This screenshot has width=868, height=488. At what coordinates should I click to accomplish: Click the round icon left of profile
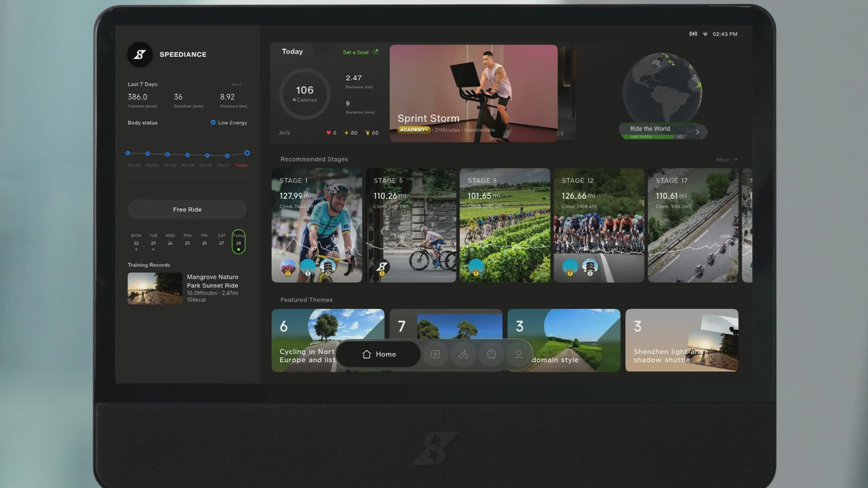pyautogui.click(x=491, y=354)
